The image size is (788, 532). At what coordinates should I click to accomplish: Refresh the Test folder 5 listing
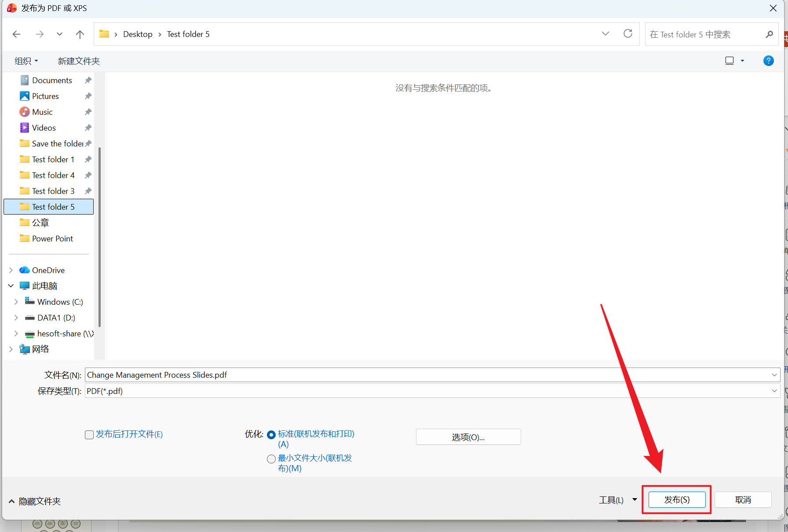(627, 34)
